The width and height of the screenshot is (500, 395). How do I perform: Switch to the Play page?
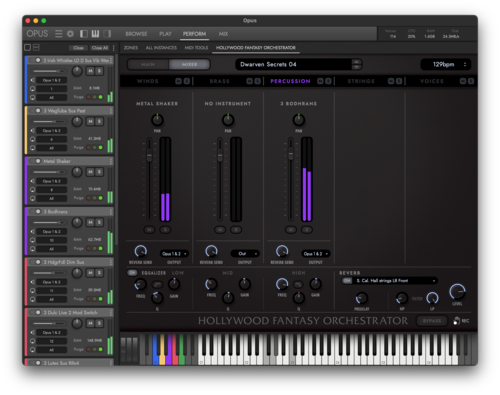click(x=165, y=34)
